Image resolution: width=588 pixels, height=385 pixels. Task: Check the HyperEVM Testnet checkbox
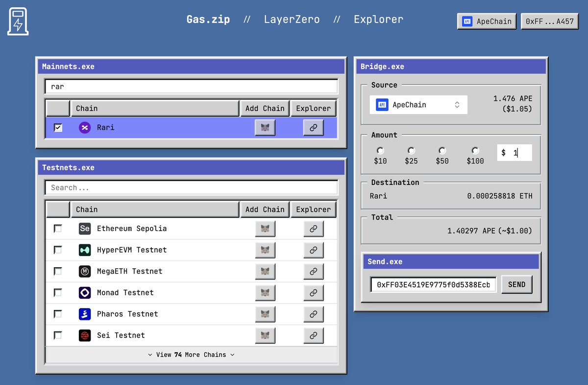tap(58, 250)
